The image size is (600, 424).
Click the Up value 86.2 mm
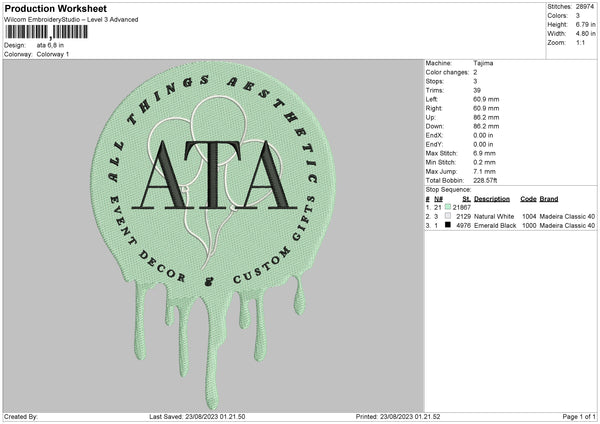[486, 117]
